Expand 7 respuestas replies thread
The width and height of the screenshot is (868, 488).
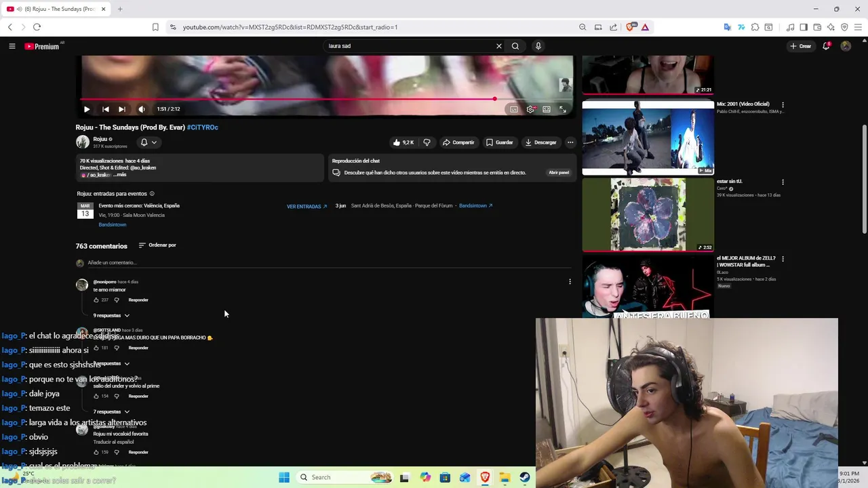(x=111, y=412)
